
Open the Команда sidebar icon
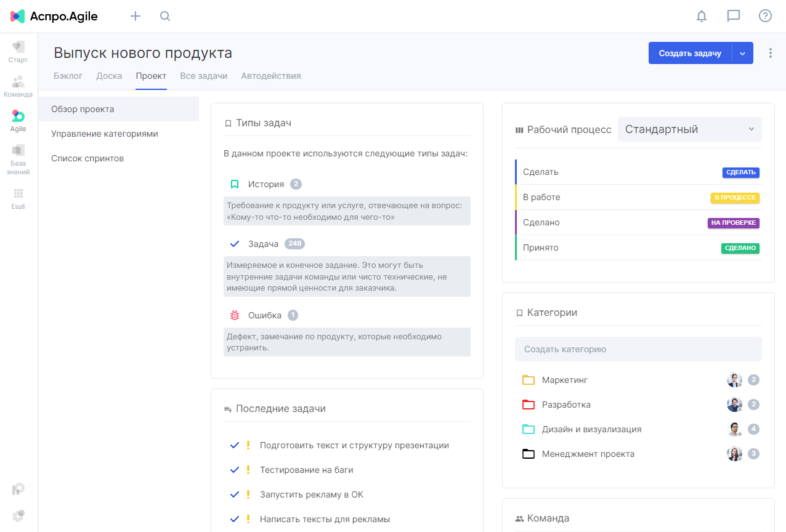click(18, 87)
